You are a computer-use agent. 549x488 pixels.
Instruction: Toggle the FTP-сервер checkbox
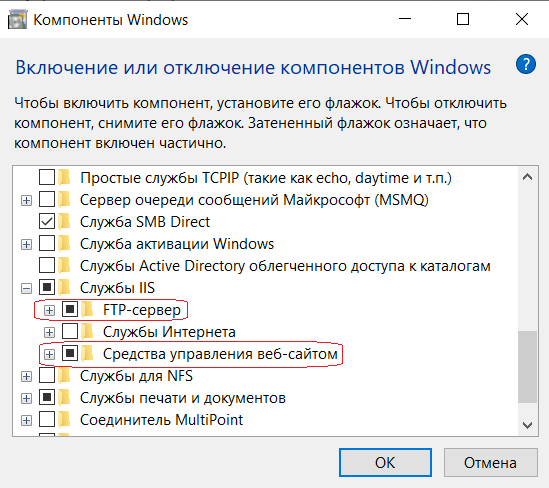70,309
